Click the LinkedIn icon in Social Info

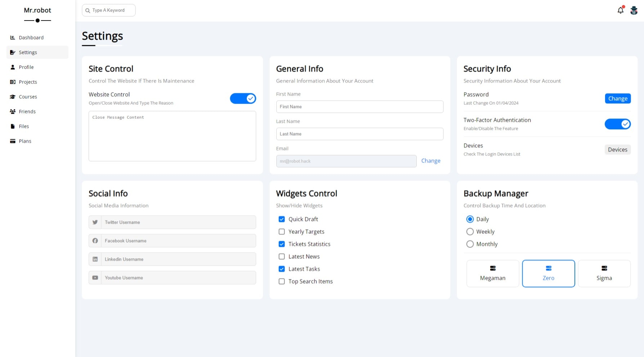pyautogui.click(x=95, y=259)
